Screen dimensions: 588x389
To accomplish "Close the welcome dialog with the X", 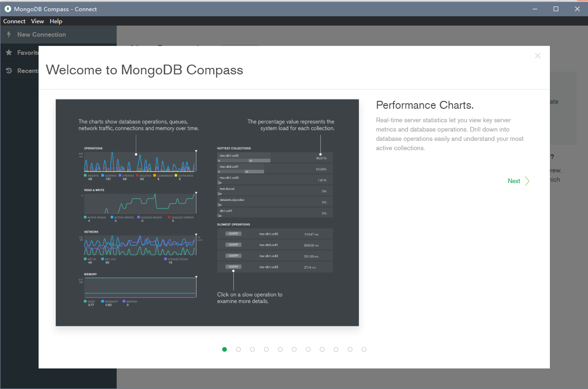I will (537, 56).
